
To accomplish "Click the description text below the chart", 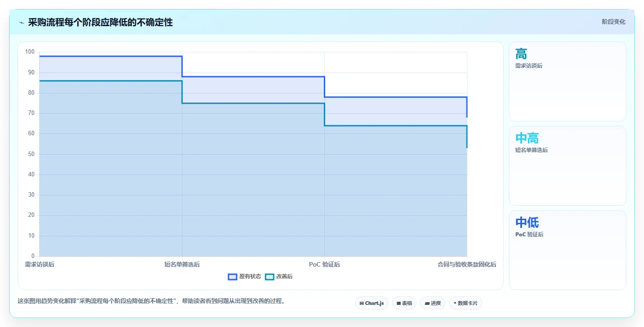I will pyautogui.click(x=151, y=301).
